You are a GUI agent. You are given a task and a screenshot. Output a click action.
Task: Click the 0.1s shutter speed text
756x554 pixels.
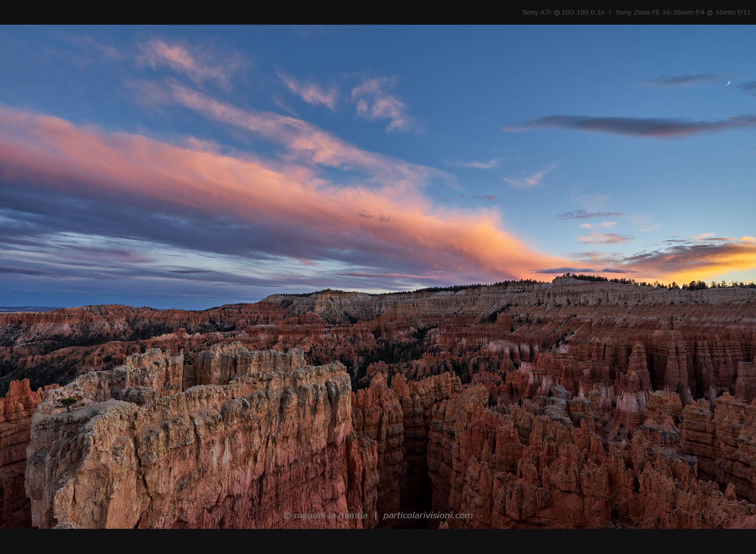[597, 12]
